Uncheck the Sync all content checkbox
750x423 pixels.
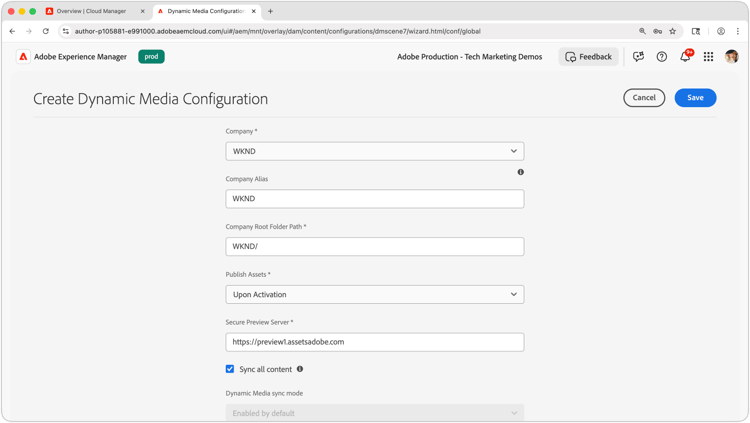tap(230, 369)
